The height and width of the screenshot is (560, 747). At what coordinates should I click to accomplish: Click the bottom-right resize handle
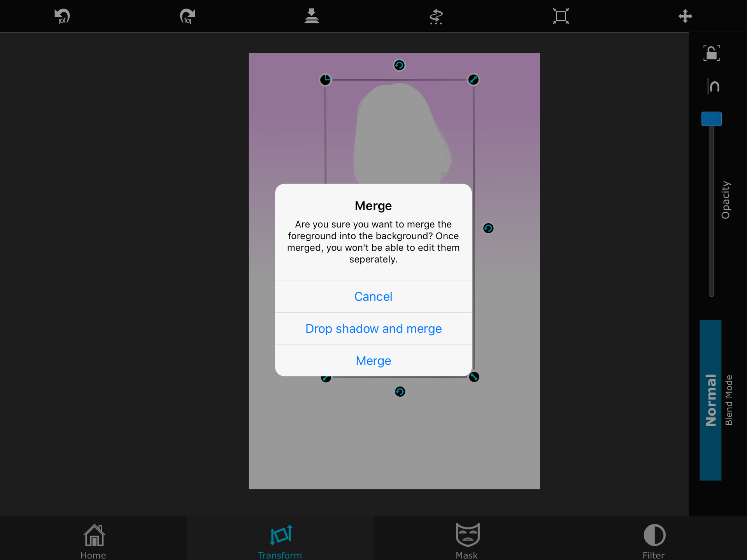pos(474,377)
